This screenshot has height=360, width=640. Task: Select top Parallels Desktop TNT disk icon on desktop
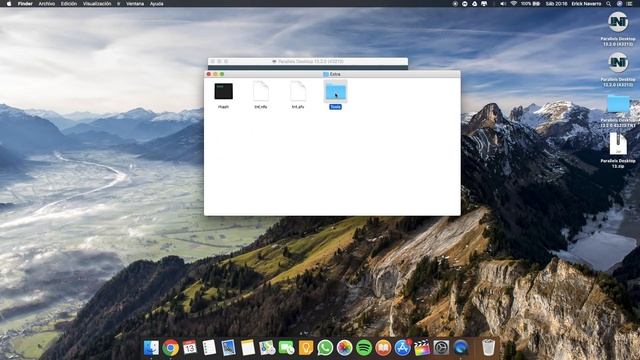pyautogui.click(x=618, y=22)
